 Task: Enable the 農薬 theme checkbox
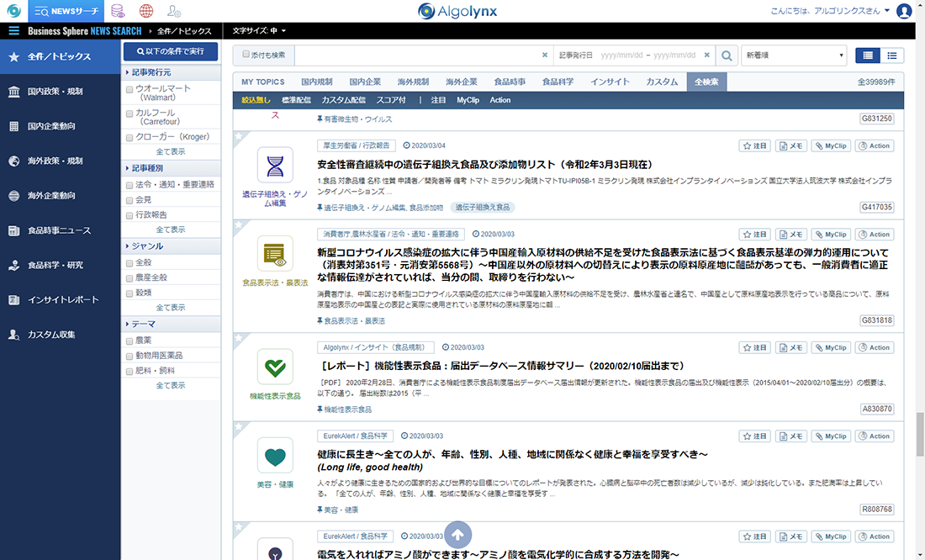click(x=129, y=341)
